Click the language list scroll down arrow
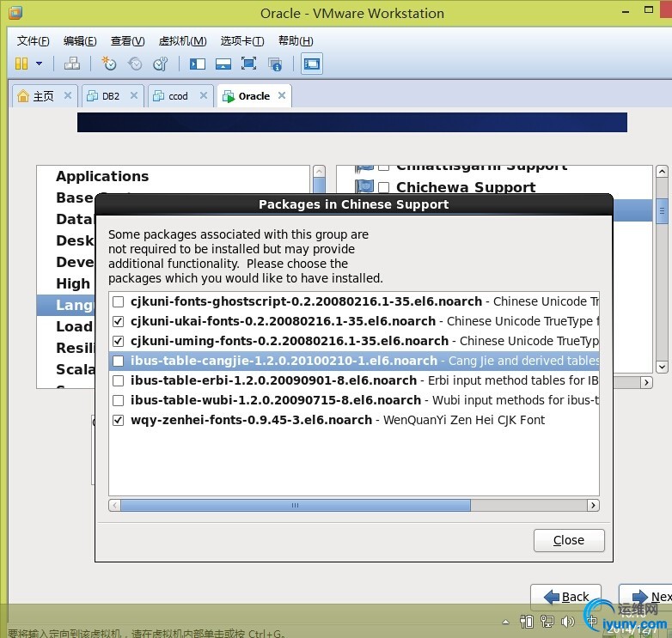This screenshot has width=672, height=638. coord(662,367)
